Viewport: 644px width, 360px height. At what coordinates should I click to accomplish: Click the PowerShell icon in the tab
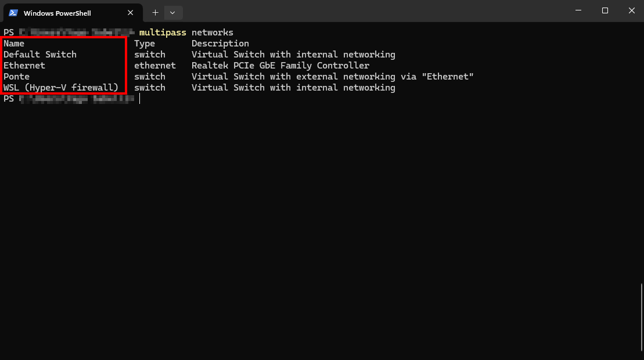(13, 13)
